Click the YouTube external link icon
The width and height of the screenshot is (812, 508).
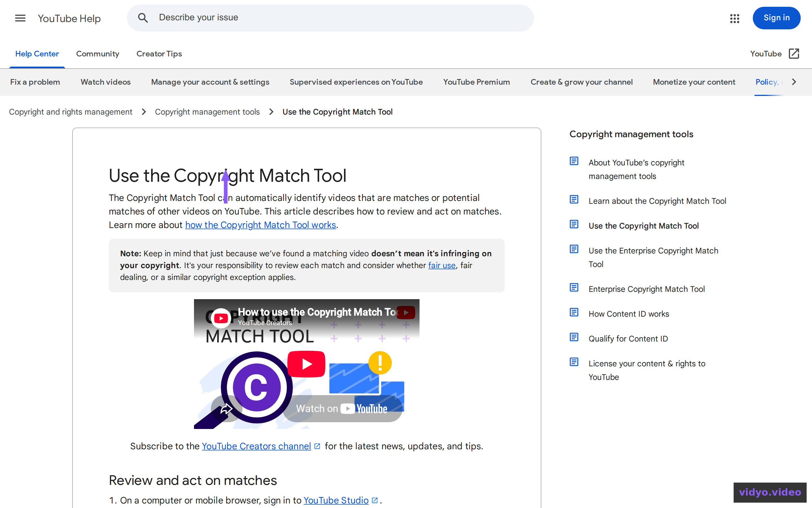[x=794, y=53]
